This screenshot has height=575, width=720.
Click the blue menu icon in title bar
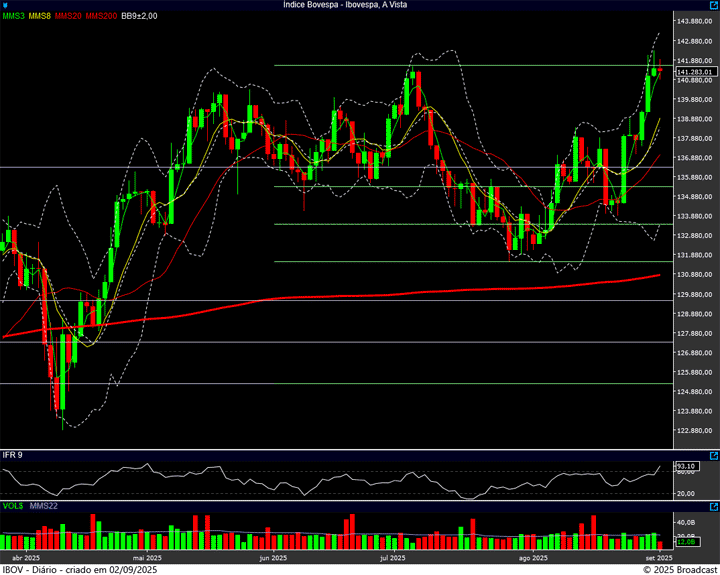click(x=5, y=5)
